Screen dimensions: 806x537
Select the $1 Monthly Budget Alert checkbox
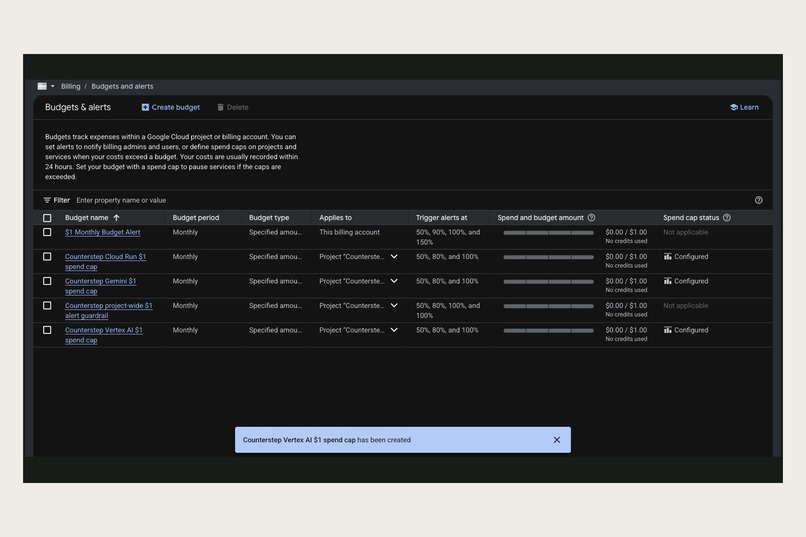47,232
